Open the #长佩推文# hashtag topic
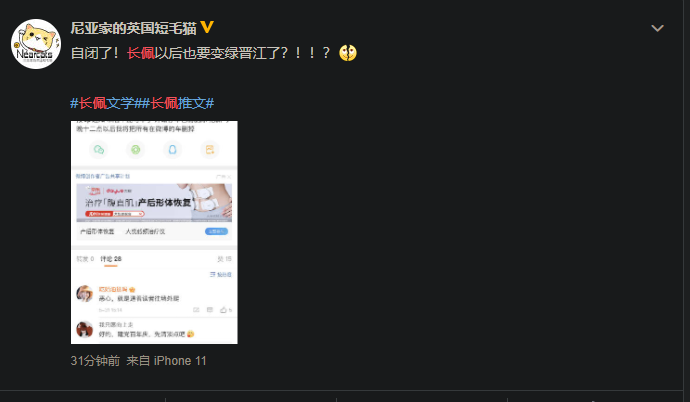The image size is (690, 402). pos(178,103)
